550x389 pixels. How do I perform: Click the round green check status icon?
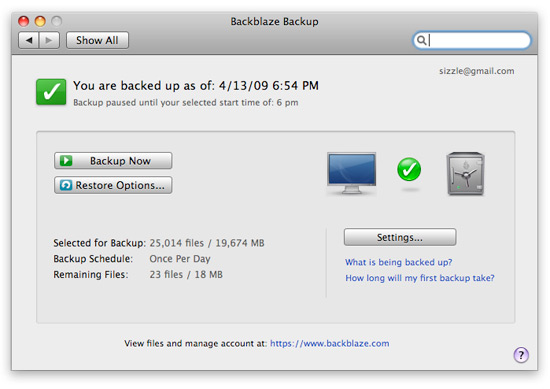click(409, 169)
